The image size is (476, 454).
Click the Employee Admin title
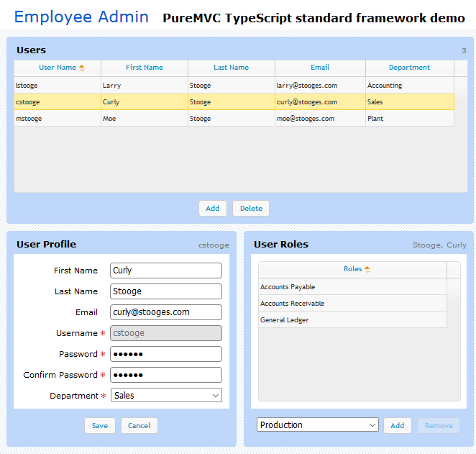click(x=81, y=17)
